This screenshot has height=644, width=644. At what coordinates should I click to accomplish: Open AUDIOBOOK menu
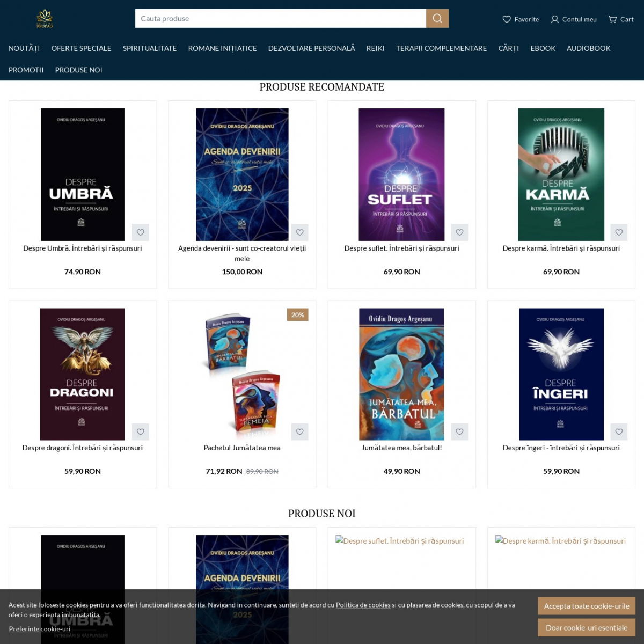589,48
